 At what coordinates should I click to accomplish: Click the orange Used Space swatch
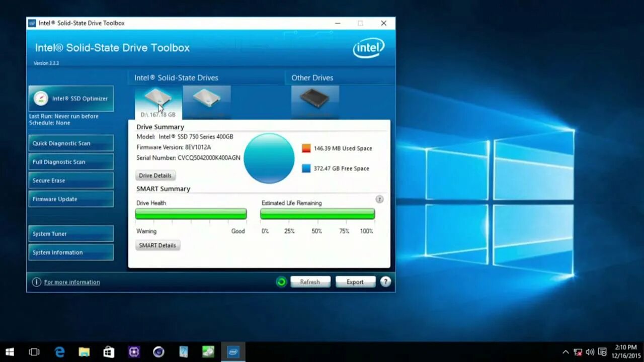point(306,148)
